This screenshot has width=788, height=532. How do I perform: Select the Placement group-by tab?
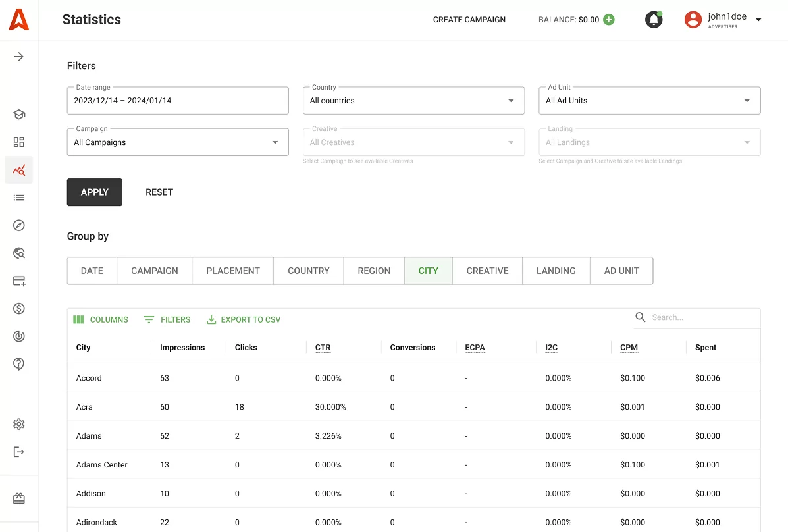pos(233,271)
